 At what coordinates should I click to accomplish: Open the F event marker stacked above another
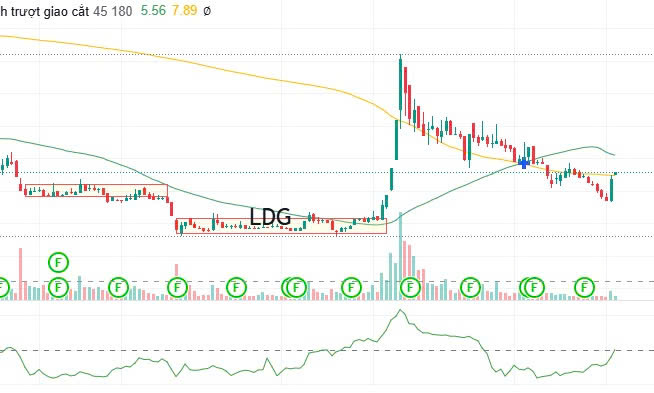58,263
